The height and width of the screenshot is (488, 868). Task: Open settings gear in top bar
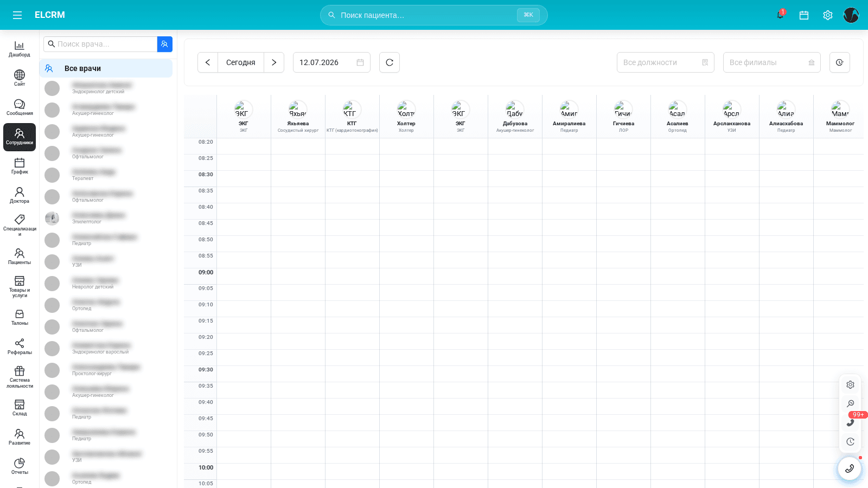(828, 15)
